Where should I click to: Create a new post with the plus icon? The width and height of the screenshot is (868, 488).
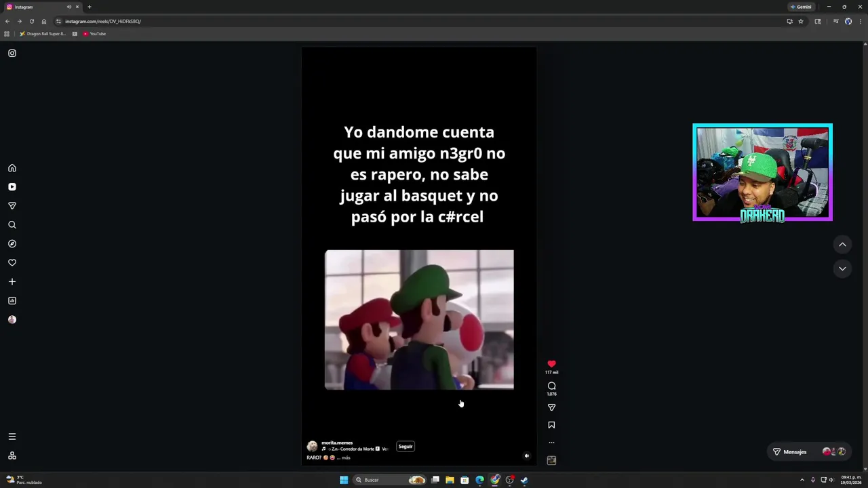(12, 282)
